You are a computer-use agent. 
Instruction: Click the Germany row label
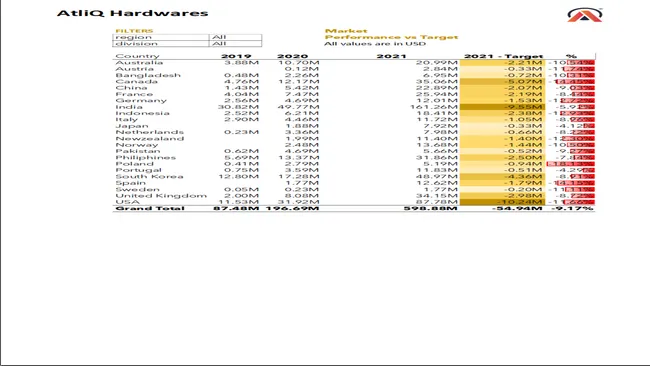141,101
